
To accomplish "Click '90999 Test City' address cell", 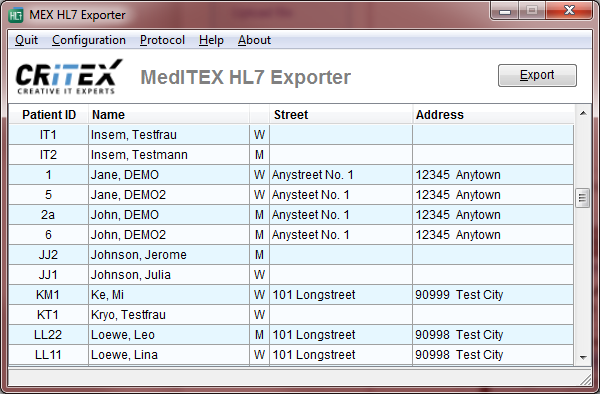I will [x=493, y=295].
